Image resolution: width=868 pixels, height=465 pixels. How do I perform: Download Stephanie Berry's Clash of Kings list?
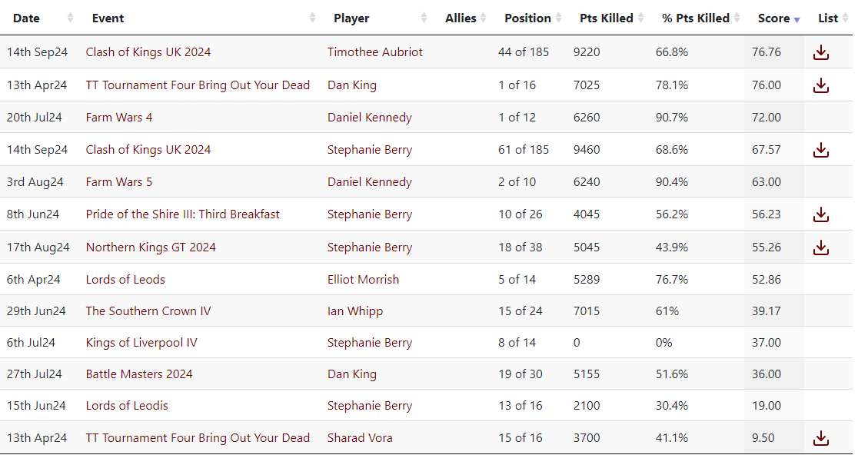(821, 150)
